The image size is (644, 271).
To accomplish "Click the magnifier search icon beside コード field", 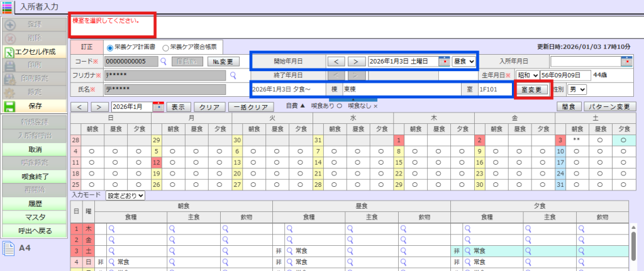I will (x=163, y=62).
